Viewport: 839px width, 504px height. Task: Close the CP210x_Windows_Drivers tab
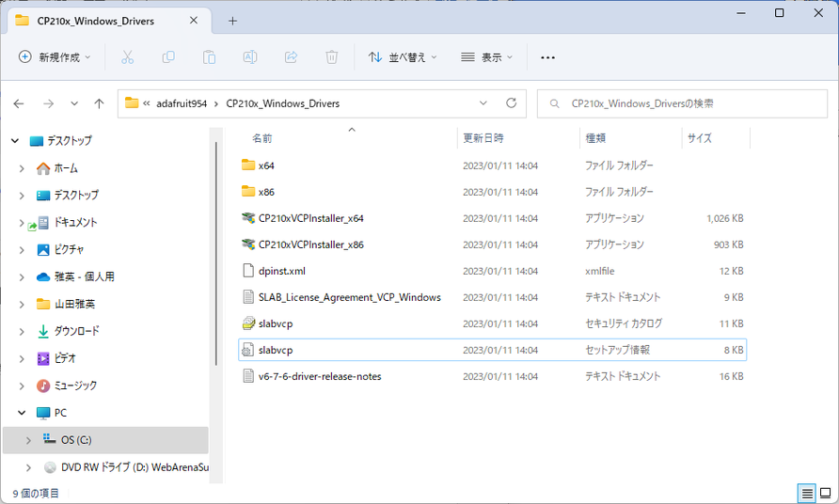(x=194, y=21)
